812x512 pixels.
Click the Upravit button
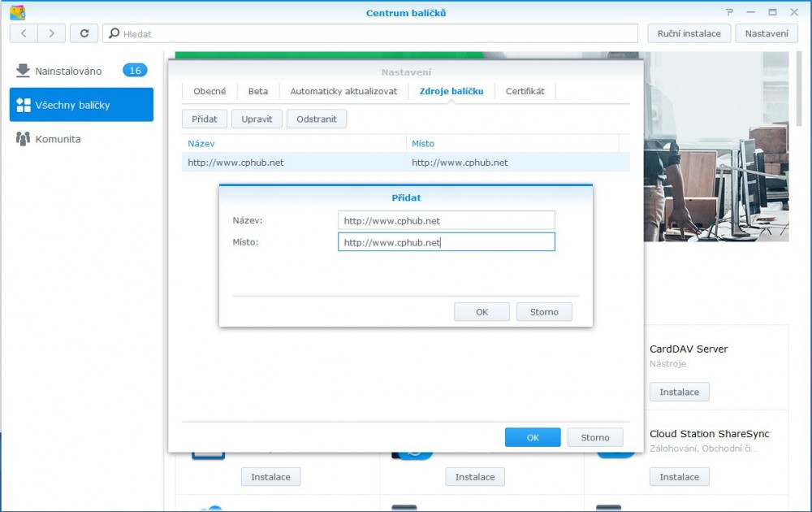(257, 119)
